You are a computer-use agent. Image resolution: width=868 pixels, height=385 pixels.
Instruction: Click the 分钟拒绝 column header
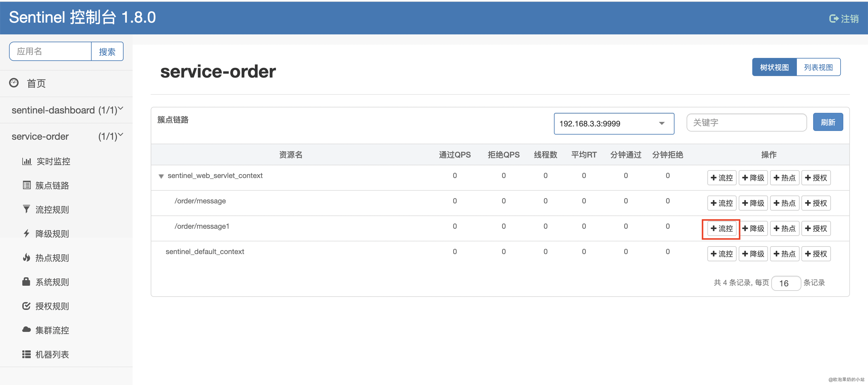pos(668,154)
